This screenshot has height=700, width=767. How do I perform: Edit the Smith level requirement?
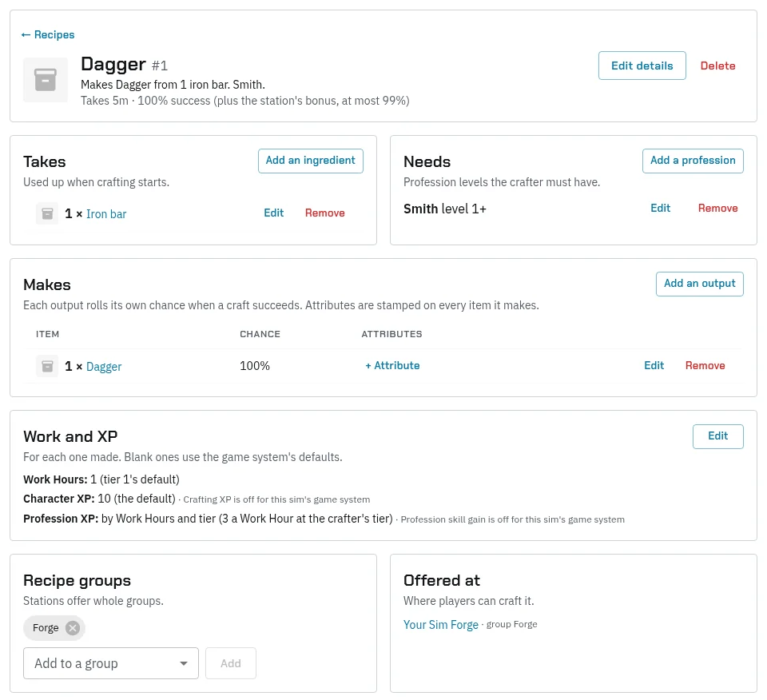(x=660, y=208)
